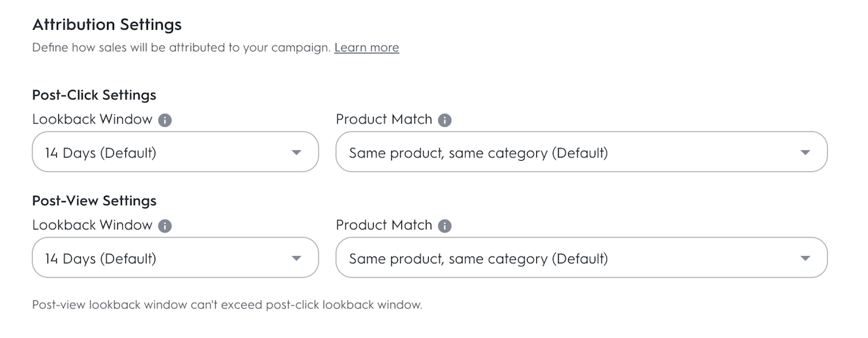Click caret arrow of Post-View Product Match dropdown

point(805,259)
